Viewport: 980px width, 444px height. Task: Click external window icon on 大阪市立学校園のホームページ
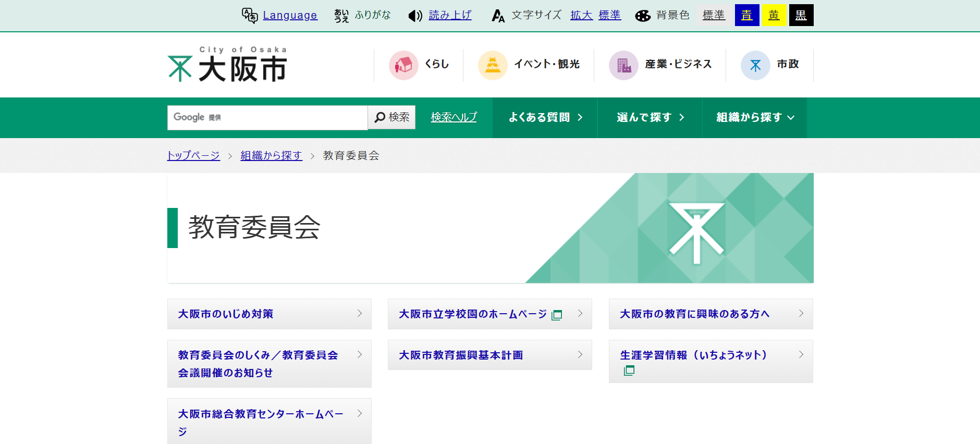click(x=557, y=315)
